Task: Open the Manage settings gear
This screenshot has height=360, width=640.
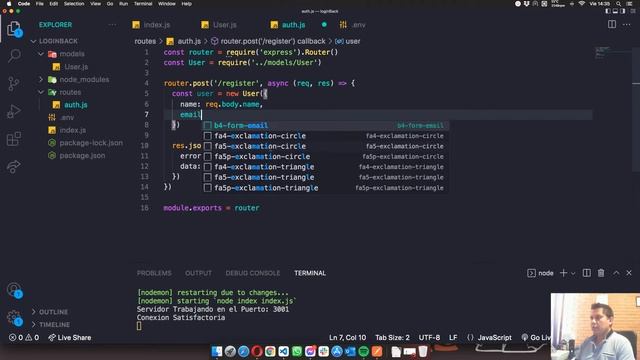Action: [x=14, y=318]
